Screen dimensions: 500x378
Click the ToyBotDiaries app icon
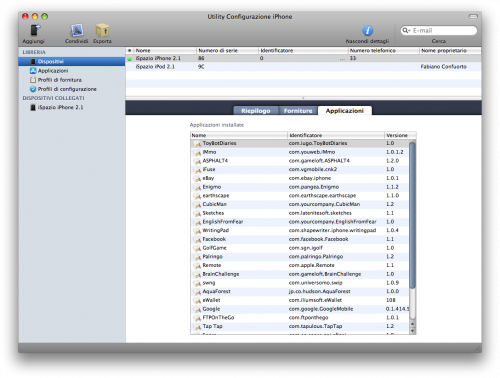(x=197, y=144)
